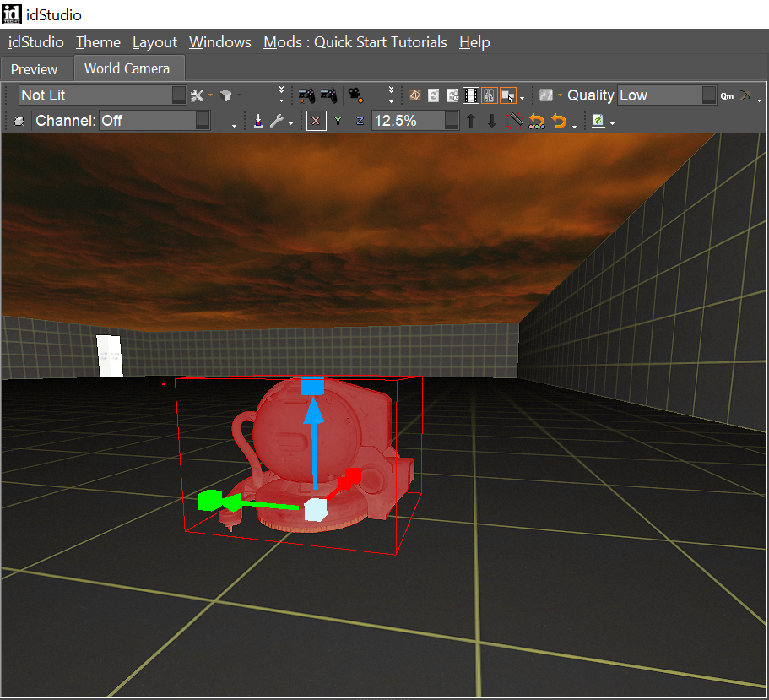Toggle the green Y axis button
The width and height of the screenshot is (769, 700).
(338, 121)
